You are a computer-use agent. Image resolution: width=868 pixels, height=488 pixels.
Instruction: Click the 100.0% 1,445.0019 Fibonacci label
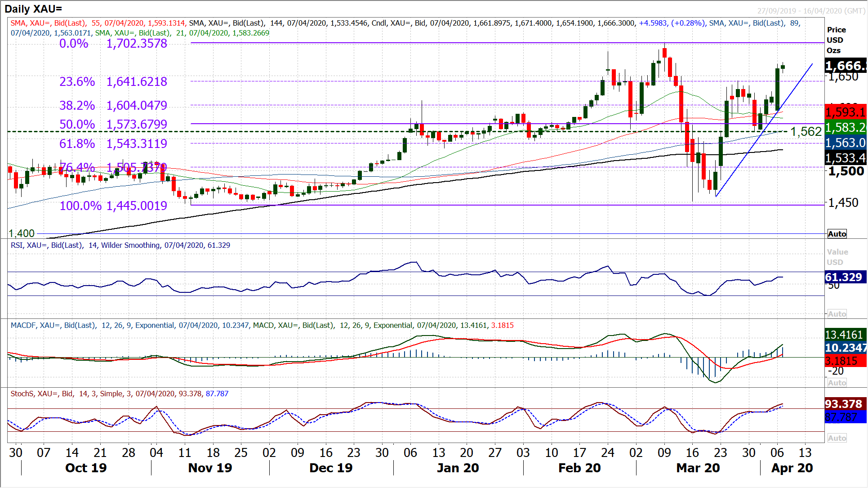(x=113, y=206)
